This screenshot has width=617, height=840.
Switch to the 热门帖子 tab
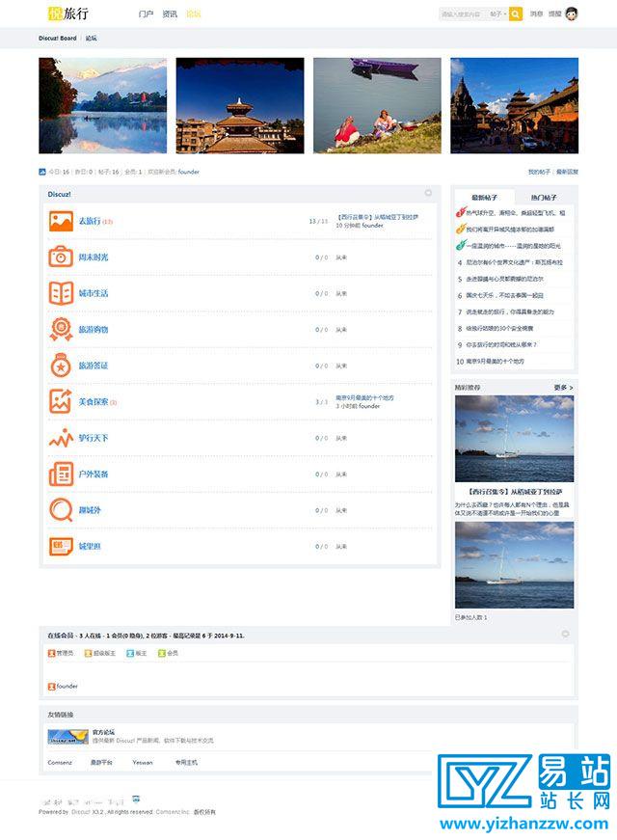pos(544,197)
